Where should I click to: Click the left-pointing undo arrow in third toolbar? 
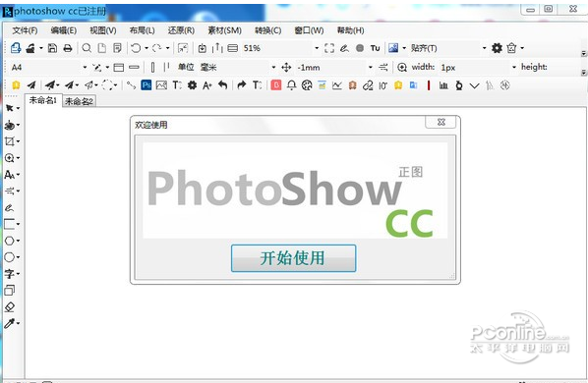click(223, 85)
